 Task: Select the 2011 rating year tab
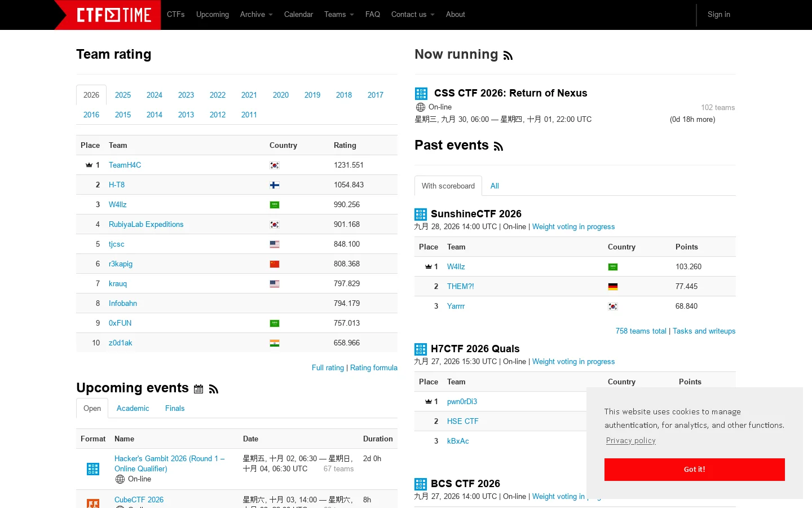click(249, 115)
